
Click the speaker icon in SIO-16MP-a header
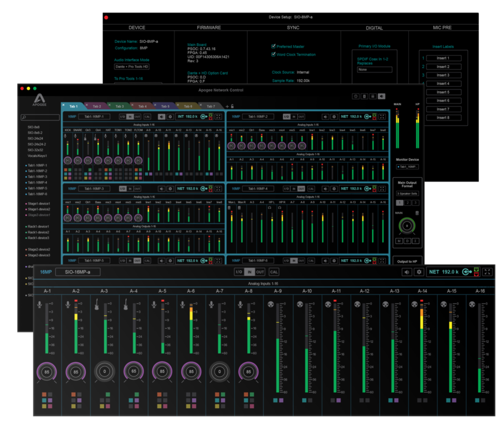pyautogui.click(x=407, y=272)
